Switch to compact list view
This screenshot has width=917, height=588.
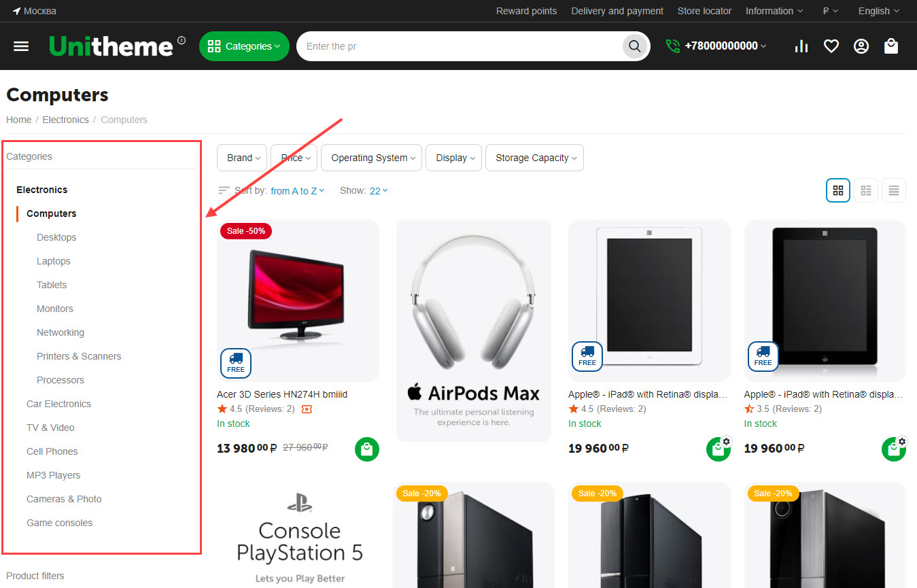(x=865, y=190)
